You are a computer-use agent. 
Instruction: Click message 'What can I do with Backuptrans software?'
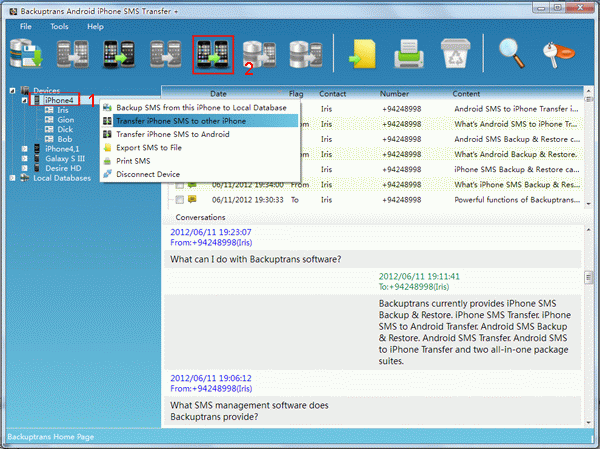click(256, 260)
